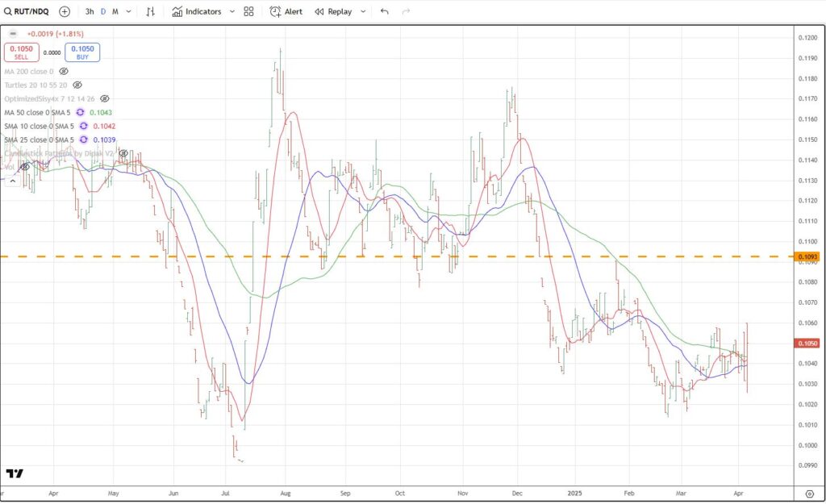826x504 pixels.
Task: Open the bar chart style selector
Action: click(150, 12)
